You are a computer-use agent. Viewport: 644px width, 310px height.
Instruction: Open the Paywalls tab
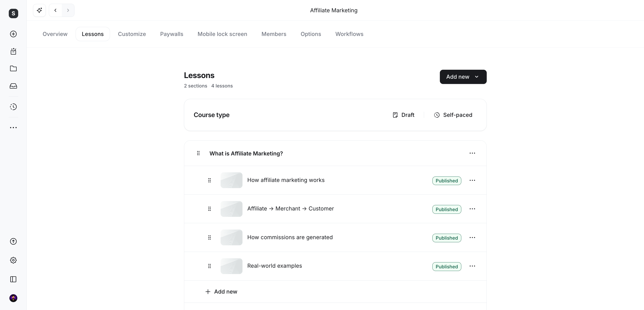172,34
